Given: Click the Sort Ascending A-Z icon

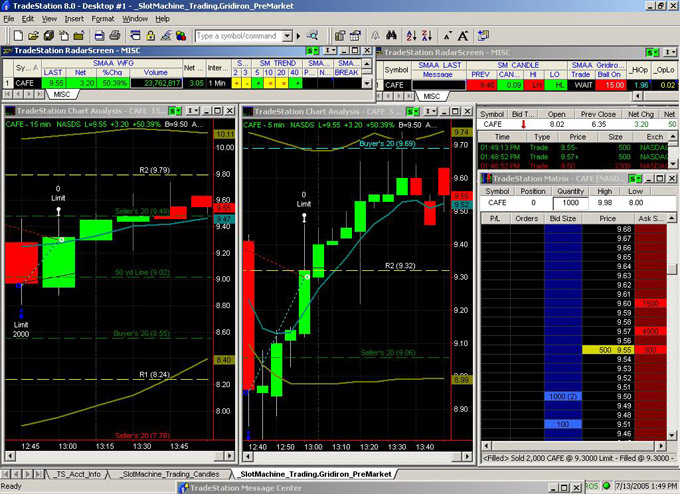Looking at the screenshot, I should (x=412, y=36).
